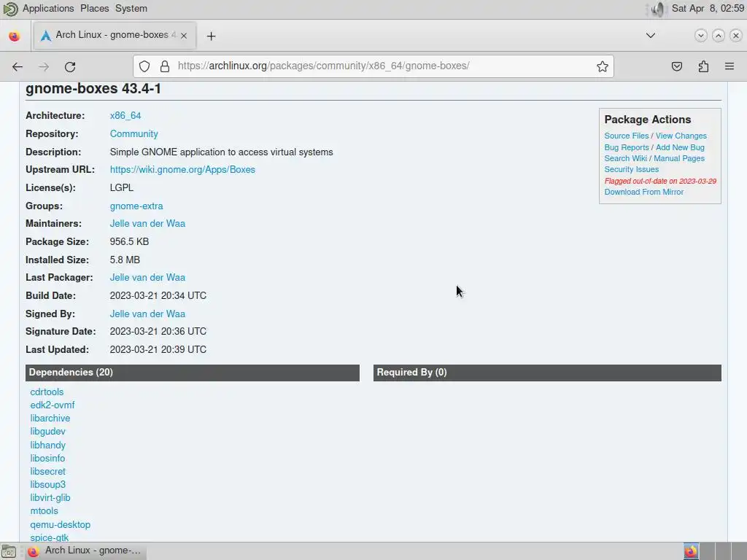Click the Download From Mirror link
Viewport: 747px width, 560px height.
point(643,192)
